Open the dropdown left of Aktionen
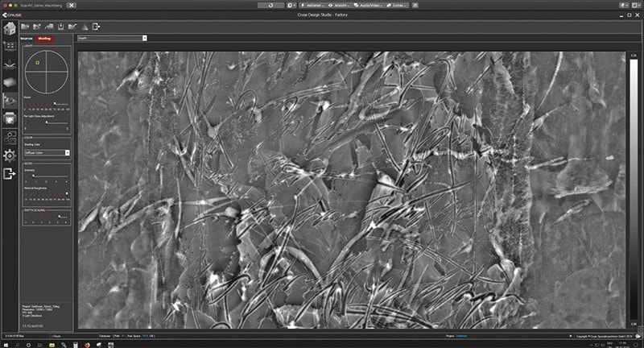Viewport: 644px width, 348px height. pos(291,6)
